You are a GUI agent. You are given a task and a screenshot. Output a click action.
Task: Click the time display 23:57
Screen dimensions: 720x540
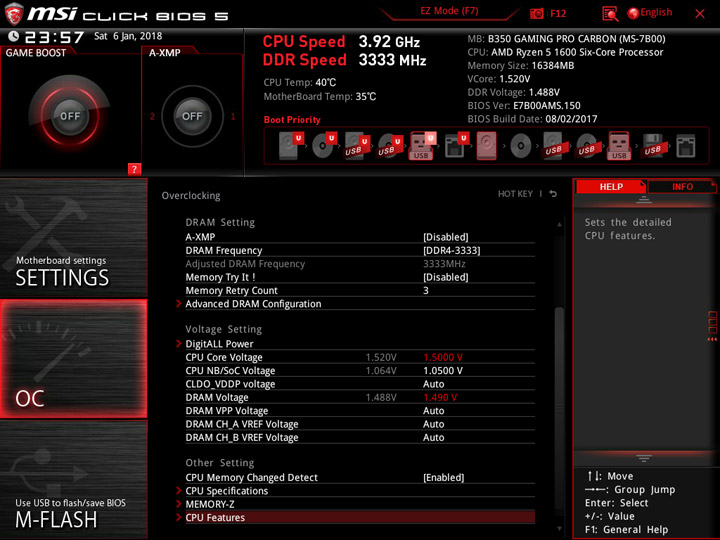pos(54,37)
